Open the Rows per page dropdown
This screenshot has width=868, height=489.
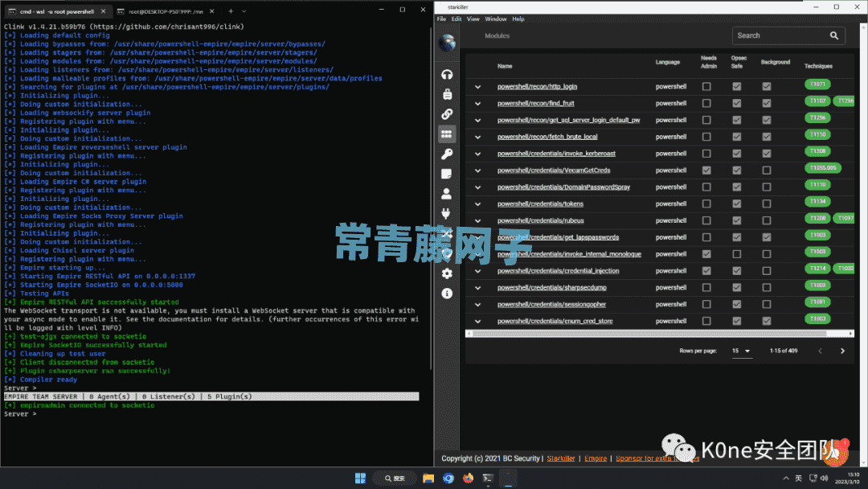(x=741, y=351)
